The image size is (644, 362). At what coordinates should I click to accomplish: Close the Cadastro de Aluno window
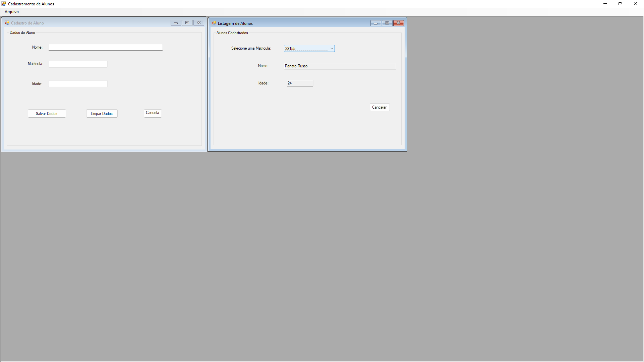pos(198,23)
